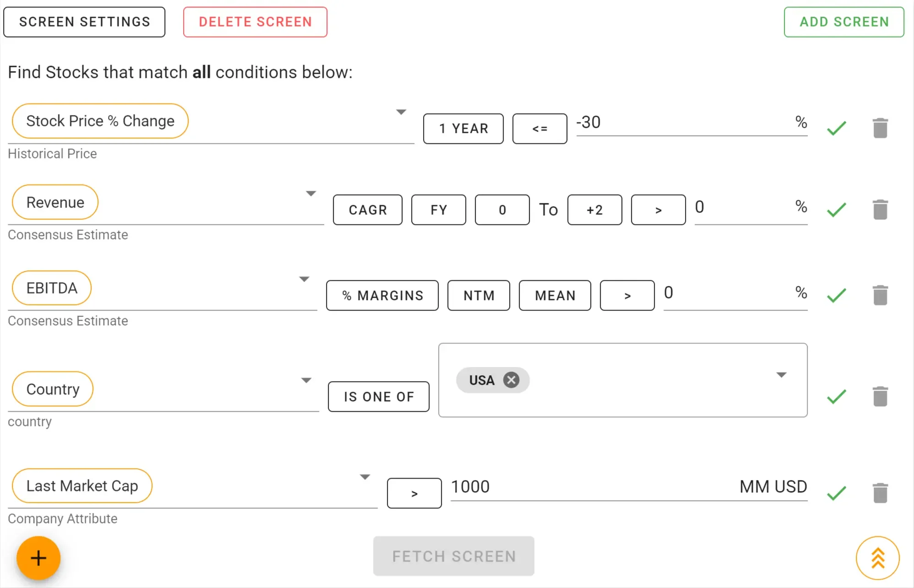
Task: Click the 1 YEAR period selector
Action: click(x=463, y=129)
